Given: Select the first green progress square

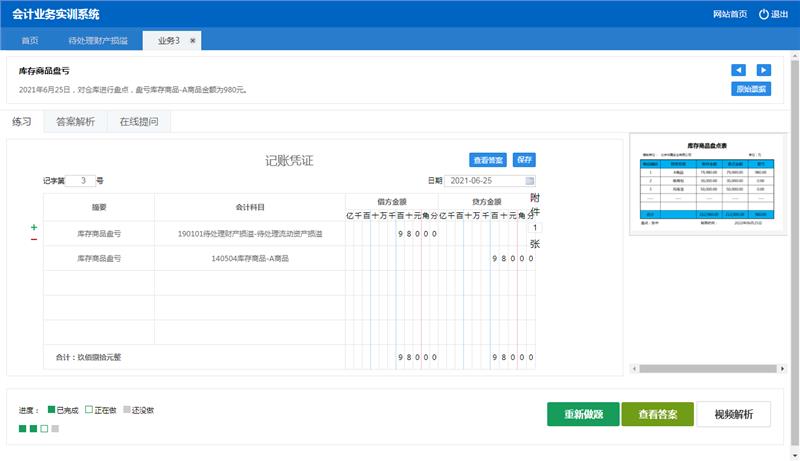Looking at the screenshot, I should pyautogui.click(x=23, y=429).
